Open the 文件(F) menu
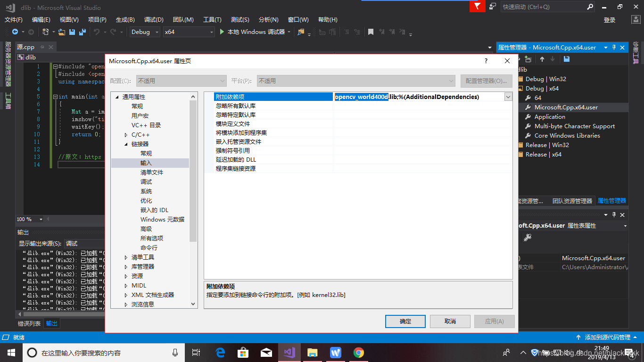The width and height of the screenshot is (644, 362). [14, 20]
